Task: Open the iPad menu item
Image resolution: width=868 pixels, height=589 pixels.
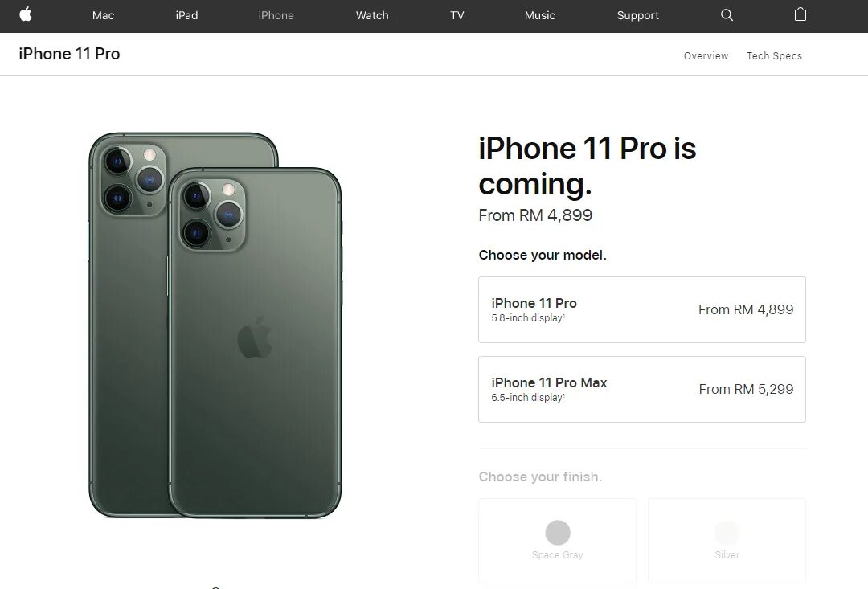Action: (x=186, y=15)
